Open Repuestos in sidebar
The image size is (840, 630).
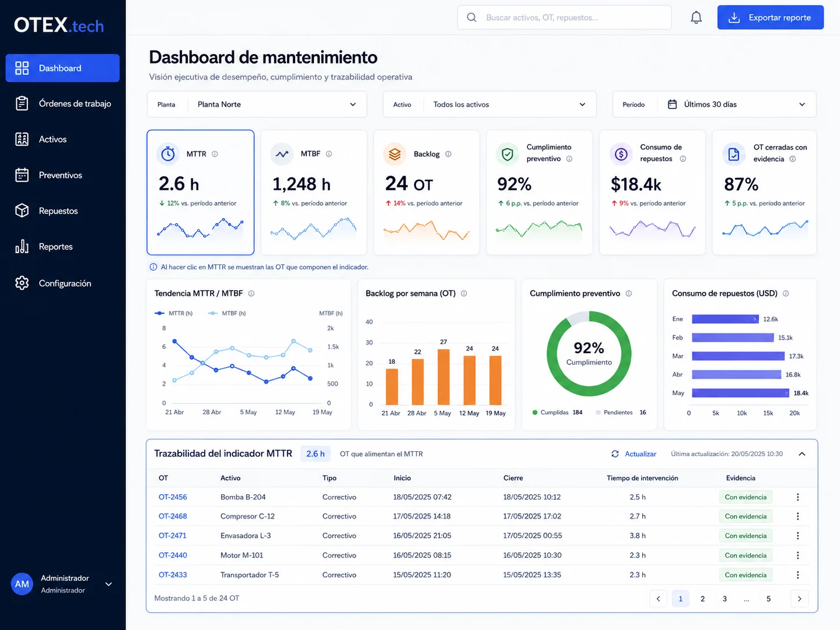(63, 211)
